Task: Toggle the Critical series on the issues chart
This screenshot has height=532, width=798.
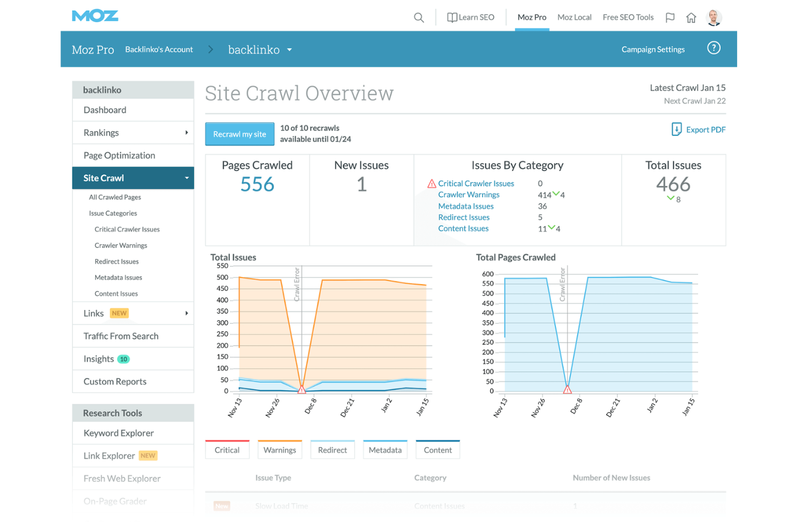Action: (x=227, y=450)
